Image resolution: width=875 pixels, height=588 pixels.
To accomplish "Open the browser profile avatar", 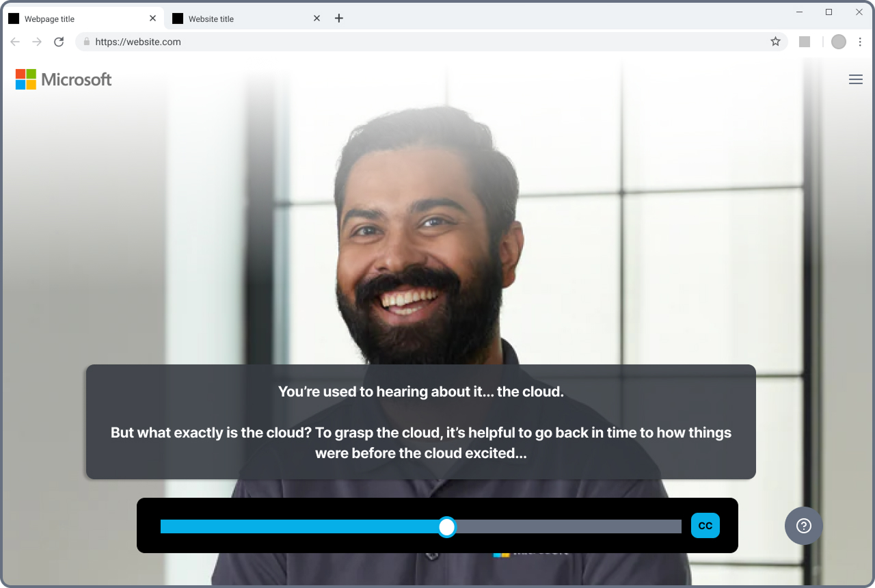I will (839, 42).
